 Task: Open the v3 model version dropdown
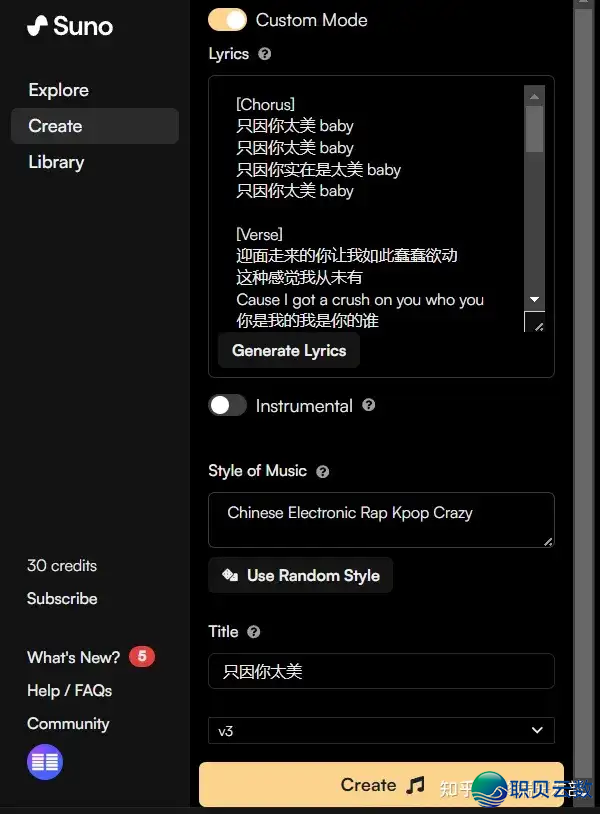[x=381, y=730]
